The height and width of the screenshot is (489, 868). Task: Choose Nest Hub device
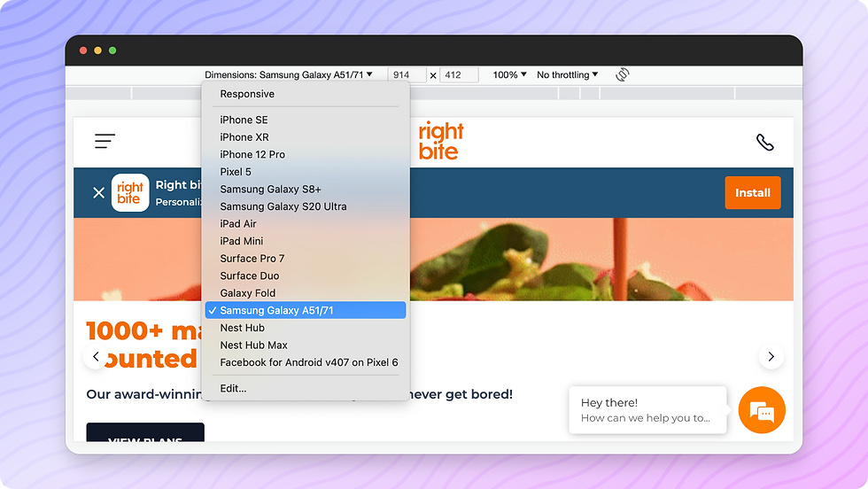point(306,328)
